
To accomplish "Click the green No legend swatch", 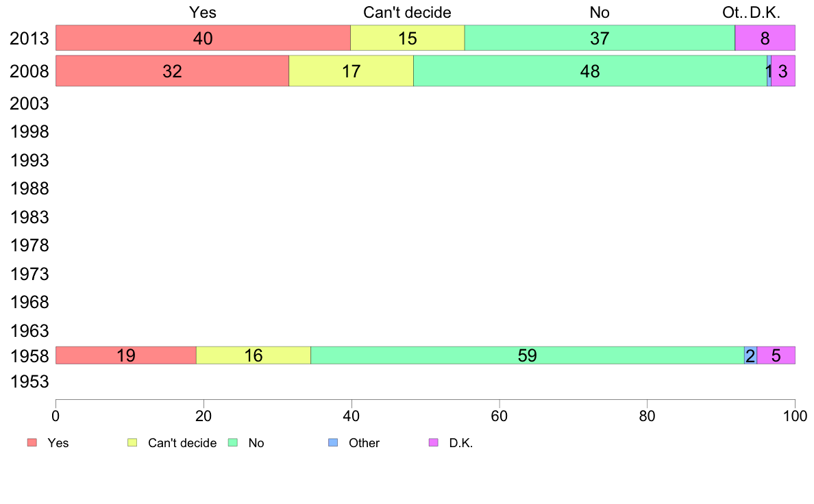I will (233, 443).
